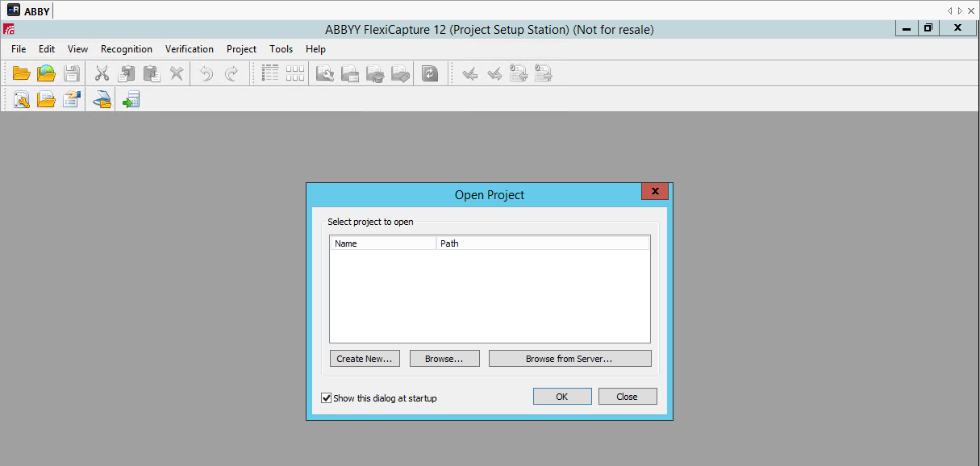This screenshot has height=466, width=980.
Task: Click the Create New... button
Action: [x=364, y=359]
